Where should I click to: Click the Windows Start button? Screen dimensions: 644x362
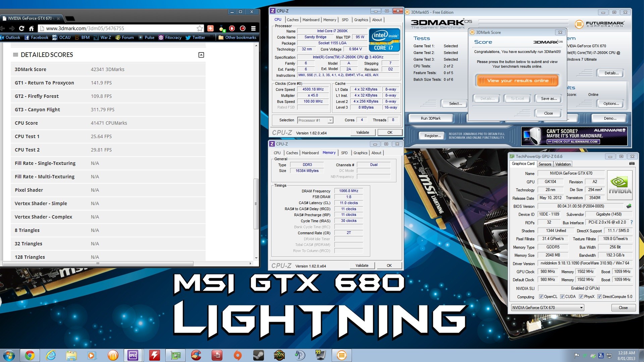click(9, 355)
